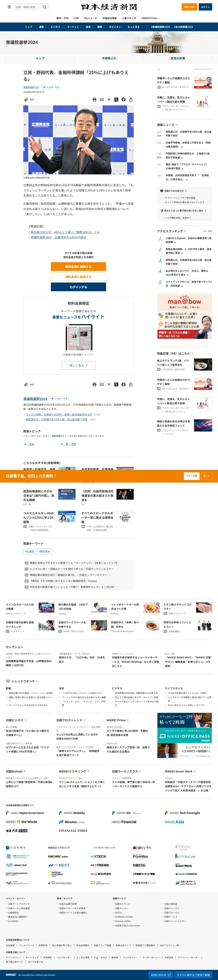Switch to 各党の政策 tab

point(177,58)
